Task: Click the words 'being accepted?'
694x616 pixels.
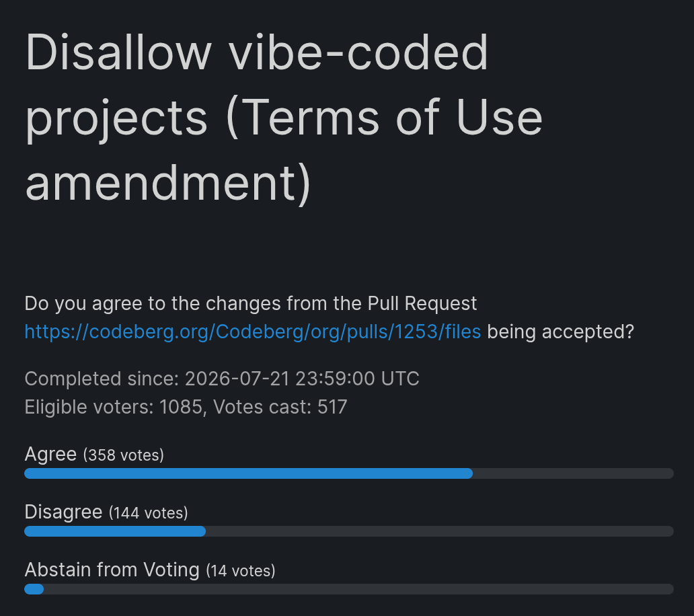Action: click(560, 332)
